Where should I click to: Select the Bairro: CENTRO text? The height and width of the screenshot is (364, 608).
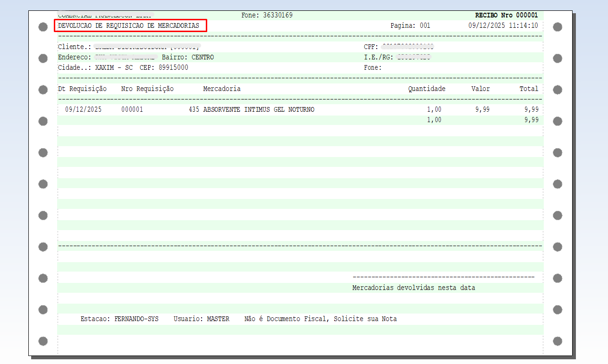click(188, 57)
